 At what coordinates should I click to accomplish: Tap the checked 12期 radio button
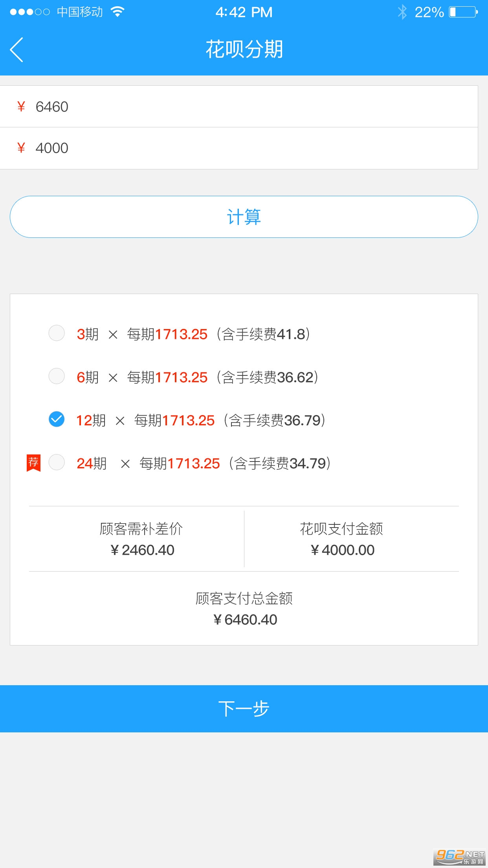pos(57,419)
